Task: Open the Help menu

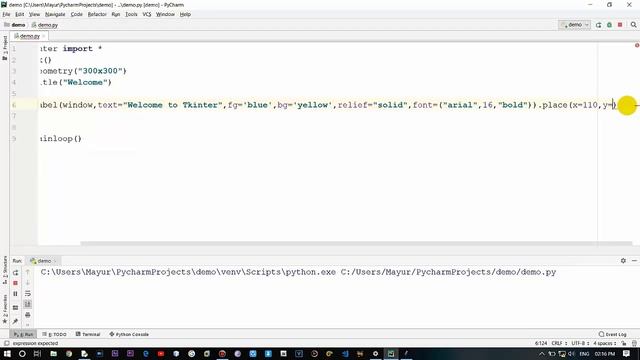Action: [x=185, y=14]
